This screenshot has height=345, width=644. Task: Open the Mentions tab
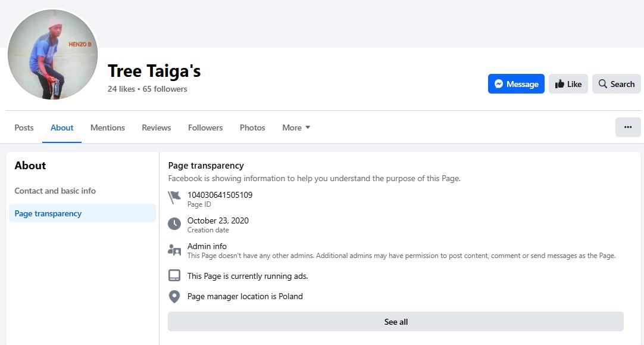click(x=108, y=128)
